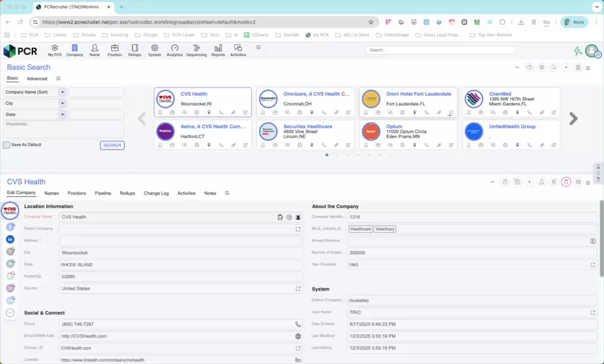
Task: Click the Facebook search icon in sidebar
Action: click(10, 227)
